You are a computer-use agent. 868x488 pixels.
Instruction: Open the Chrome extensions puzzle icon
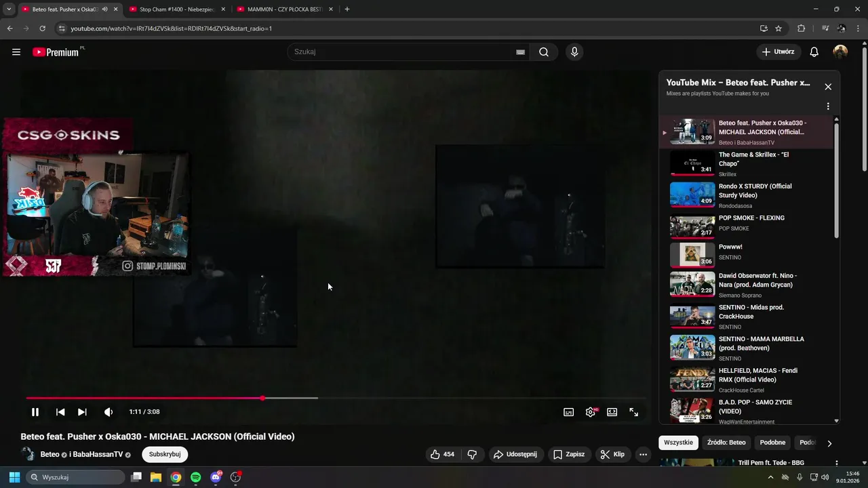[x=801, y=28]
